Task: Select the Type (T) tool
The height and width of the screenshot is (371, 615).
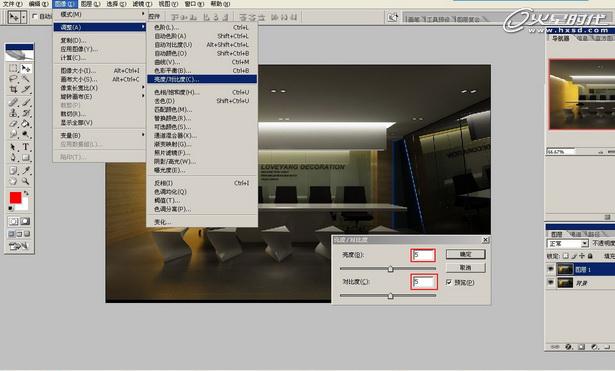Action: (26, 147)
